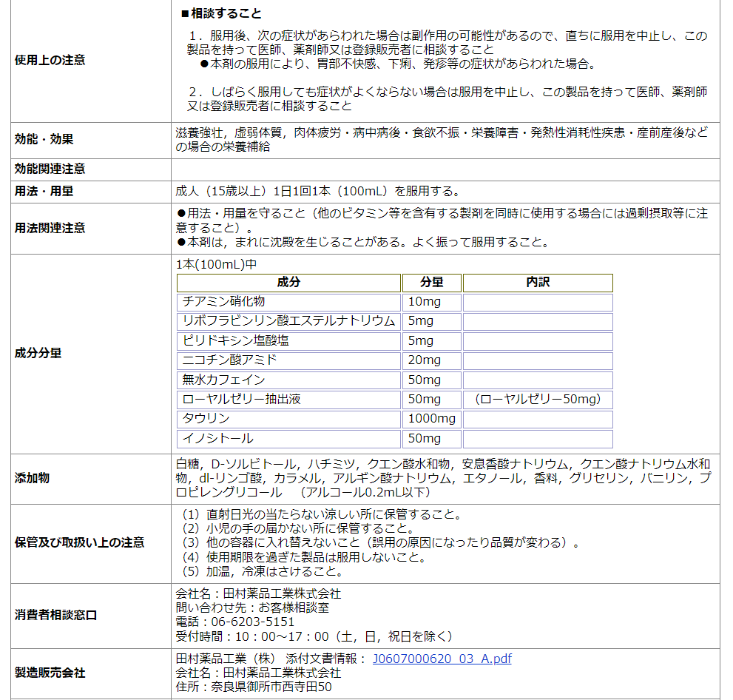Select the リボフラビンリン酸エステルナトリウム cell
This screenshot has width=733, height=700.
tap(288, 321)
